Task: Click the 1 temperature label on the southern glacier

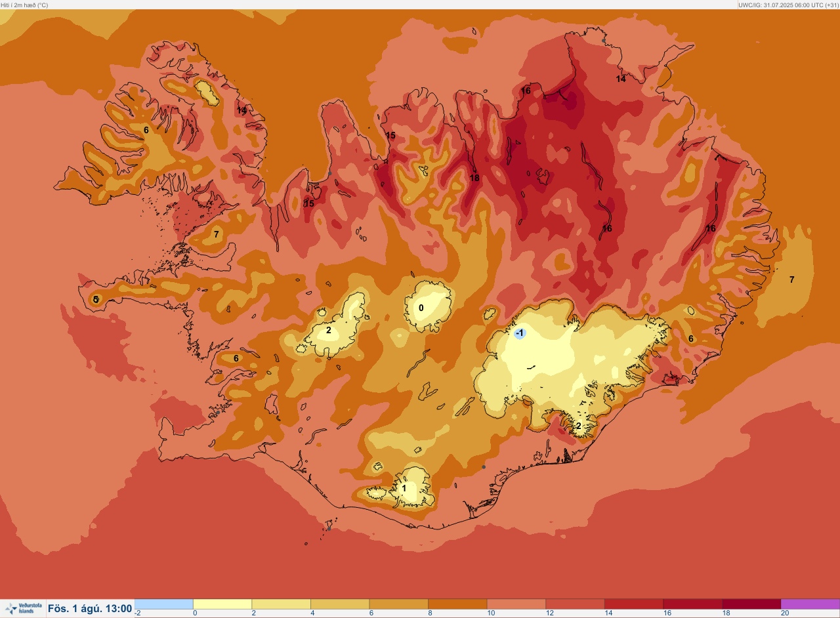Action: pos(404,488)
